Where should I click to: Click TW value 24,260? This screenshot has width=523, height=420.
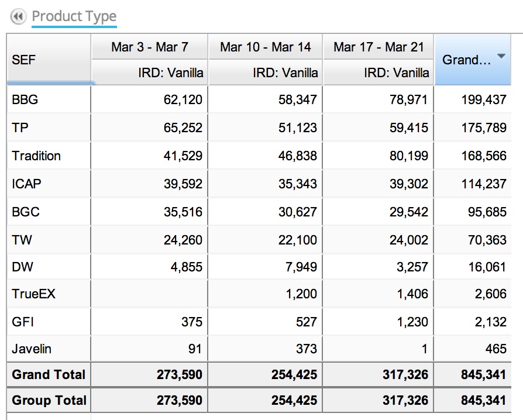click(183, 240)
